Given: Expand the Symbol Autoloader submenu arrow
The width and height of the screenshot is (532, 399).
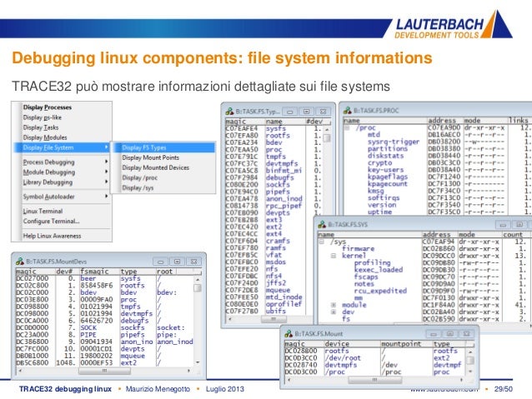Looking at the screenshot, I should (106, 197).
